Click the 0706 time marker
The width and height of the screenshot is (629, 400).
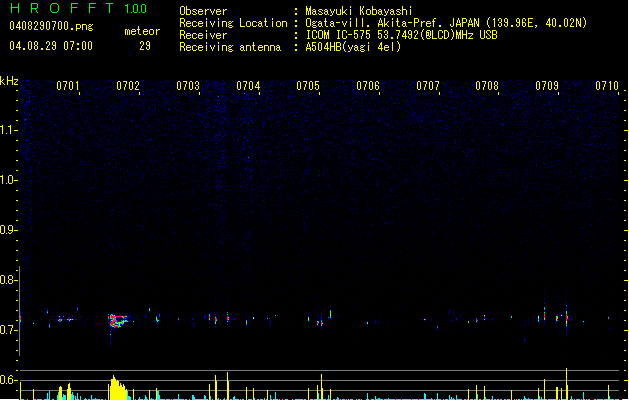point(368,86)
